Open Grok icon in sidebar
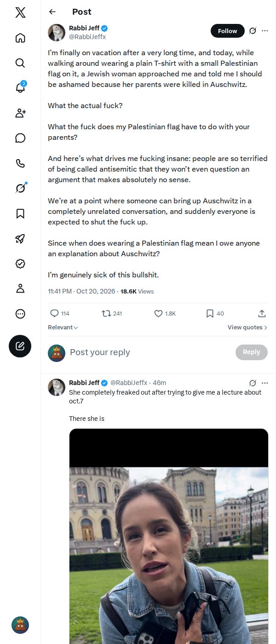 pos(20,188)
